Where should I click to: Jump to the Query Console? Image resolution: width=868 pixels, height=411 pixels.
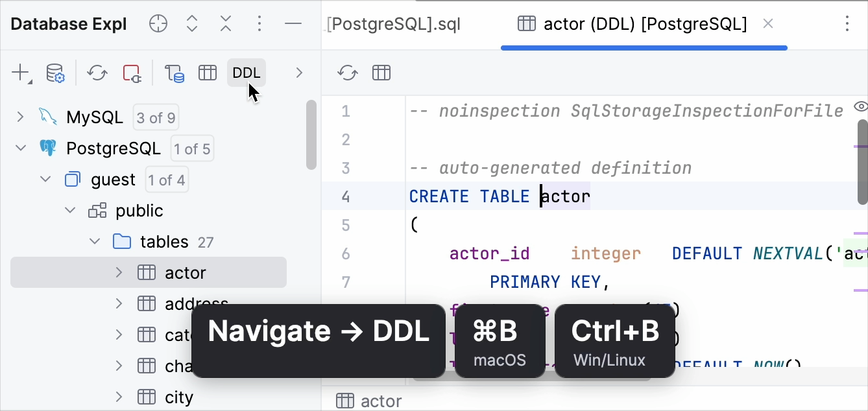[x=174, y=73]
